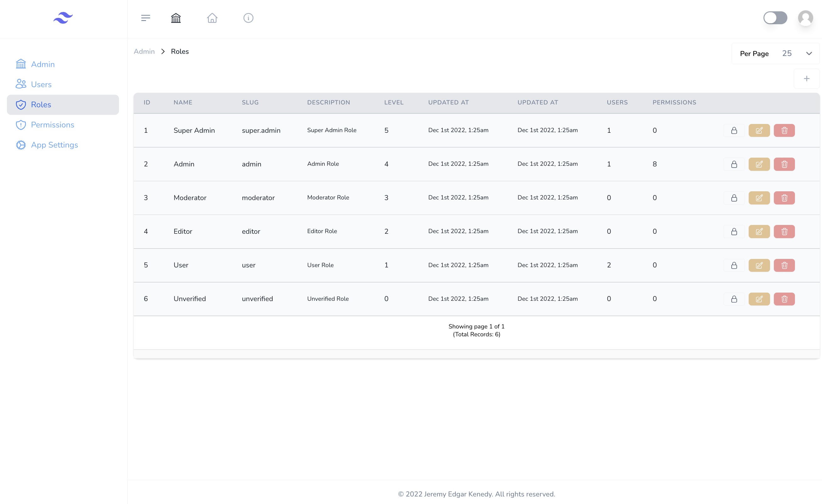Viewport: 822px width, 504px height.
Task: Click the hamburger menu icon in top bar
Action: pos(145,18)
